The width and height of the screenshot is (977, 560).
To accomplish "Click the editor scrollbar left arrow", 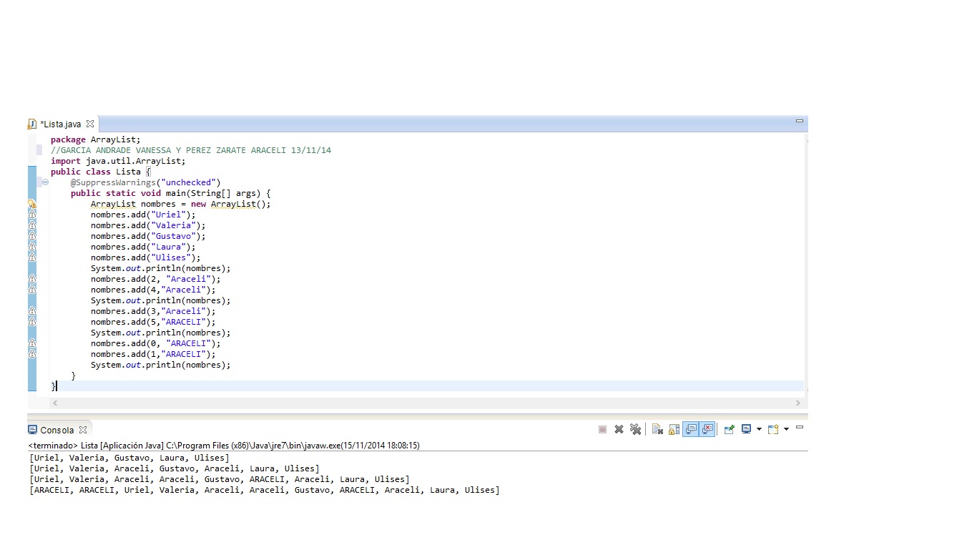I will (x=54, y=403).
